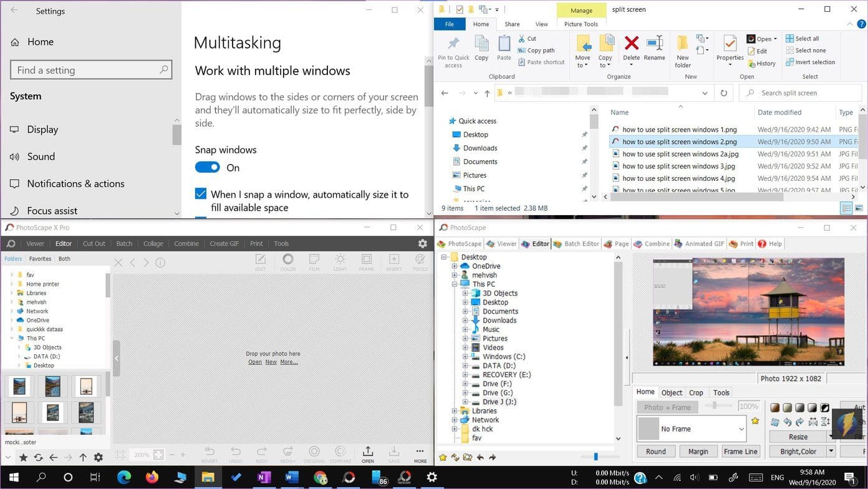Expand the fav folder in PhotoScape X Pro
Screen dimensions: 868x489
coord(11,275)
